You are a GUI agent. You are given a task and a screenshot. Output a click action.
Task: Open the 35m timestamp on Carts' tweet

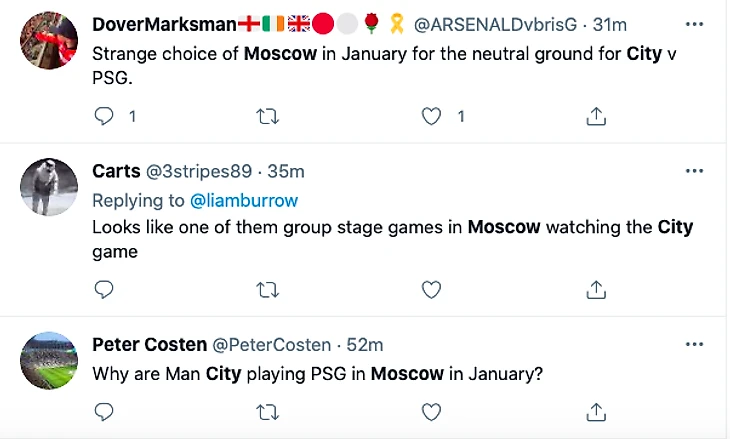[287, 172]
